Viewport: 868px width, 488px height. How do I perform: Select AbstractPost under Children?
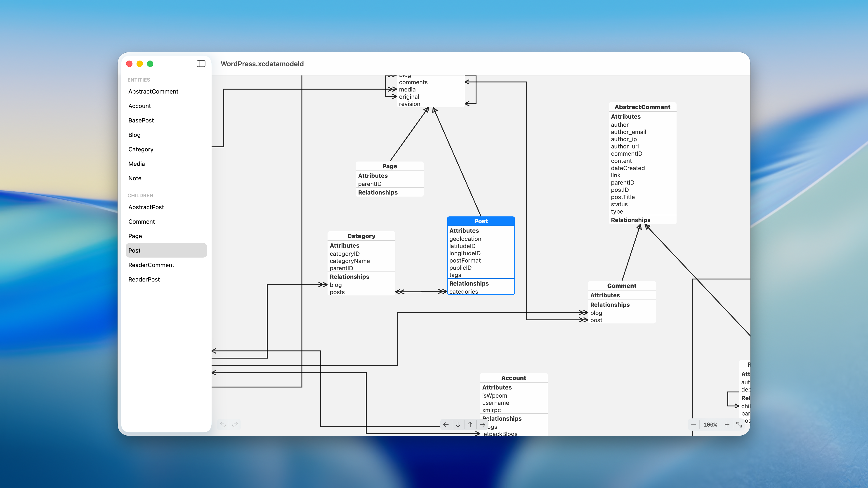tap(166, 207)
